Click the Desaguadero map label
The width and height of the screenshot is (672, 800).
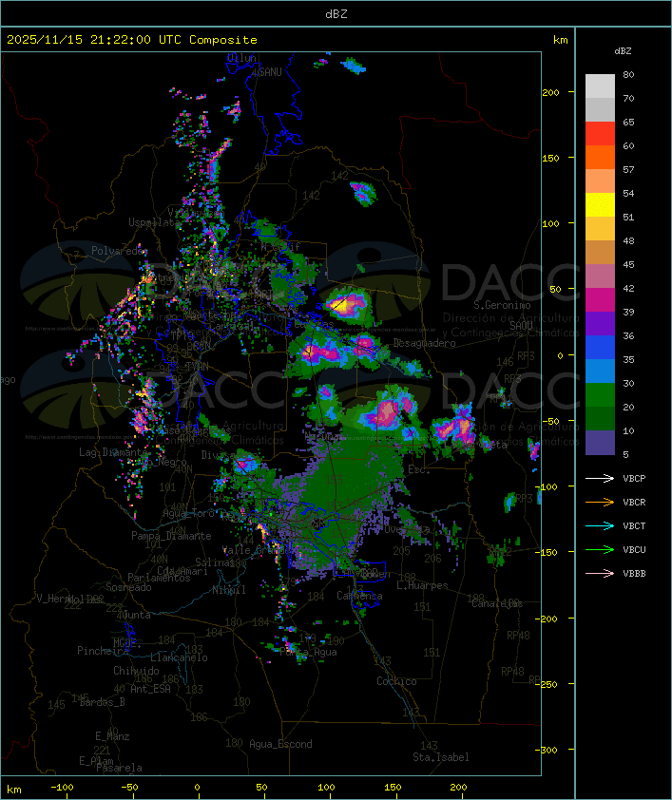[x=424, y=343]
